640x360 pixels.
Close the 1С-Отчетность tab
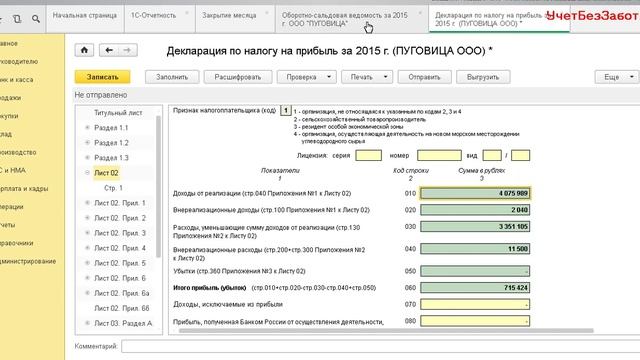tap(187, 13)
